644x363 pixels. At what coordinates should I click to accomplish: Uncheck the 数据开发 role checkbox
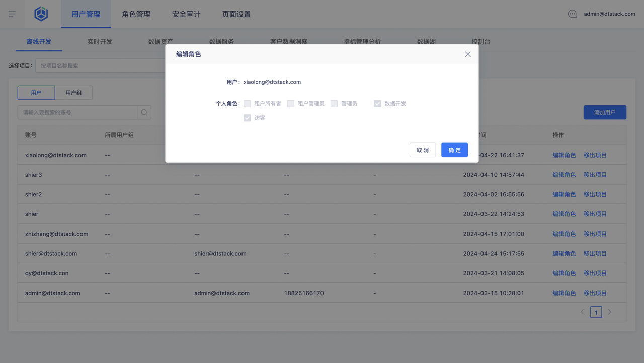(x=377, y=104)
